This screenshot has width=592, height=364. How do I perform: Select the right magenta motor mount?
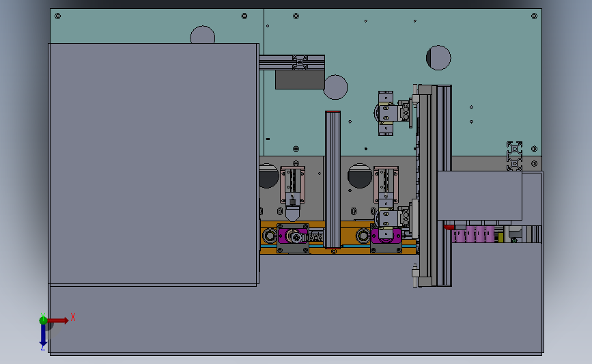pyautogui.click(x=386, y=236)
